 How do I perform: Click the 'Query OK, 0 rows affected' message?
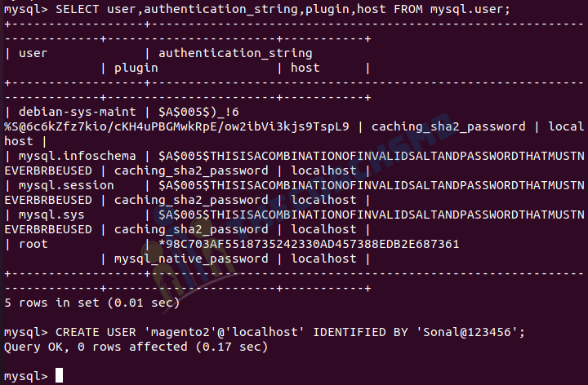click(136, 347)
